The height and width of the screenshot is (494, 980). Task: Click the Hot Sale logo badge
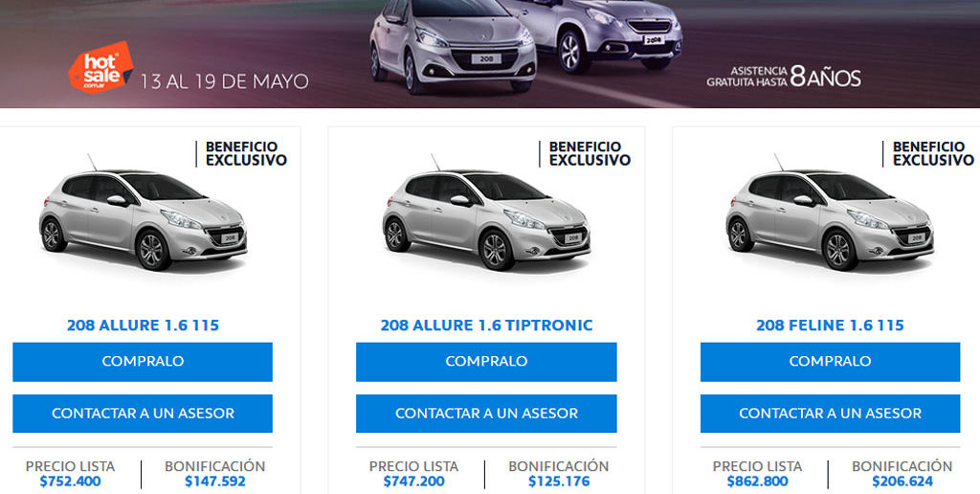[100, 67]
